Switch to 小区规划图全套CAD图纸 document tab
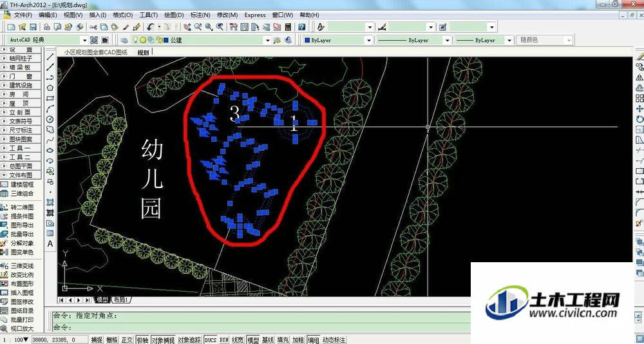 click(x=96, y=52)
